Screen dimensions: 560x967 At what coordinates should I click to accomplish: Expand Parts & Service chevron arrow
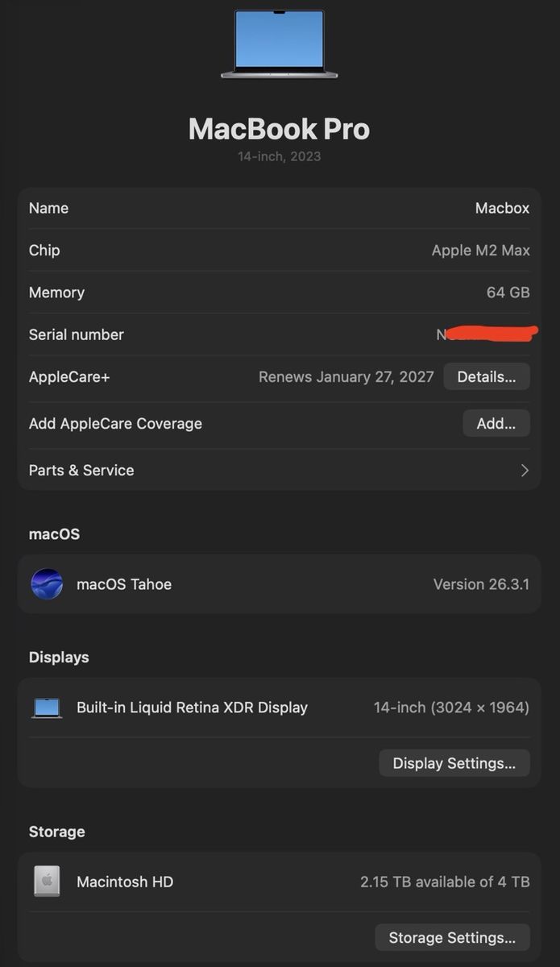tap(525, 471)
